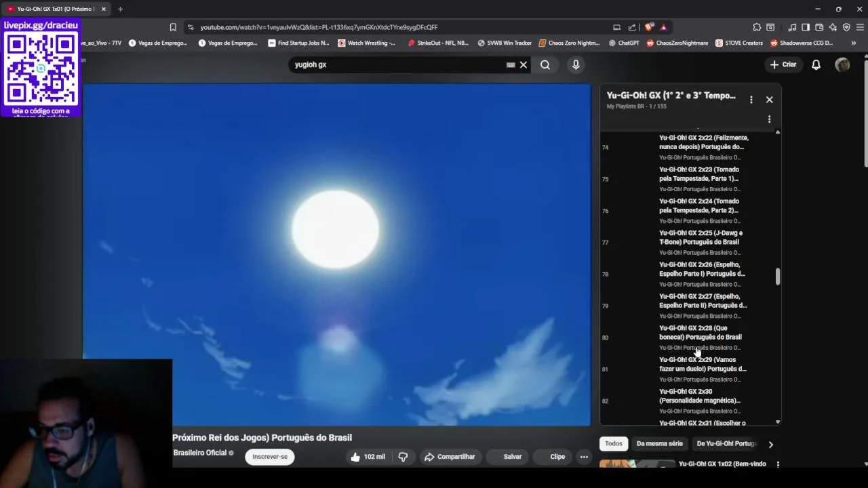Close the playlist panel
868x488 pixels.
769,100
